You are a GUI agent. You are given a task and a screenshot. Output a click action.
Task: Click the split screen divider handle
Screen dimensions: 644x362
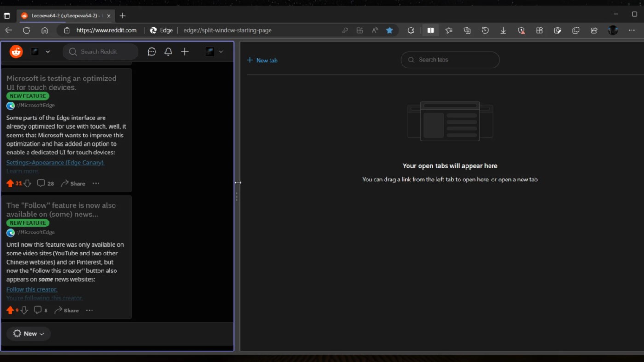coord(236,197)
